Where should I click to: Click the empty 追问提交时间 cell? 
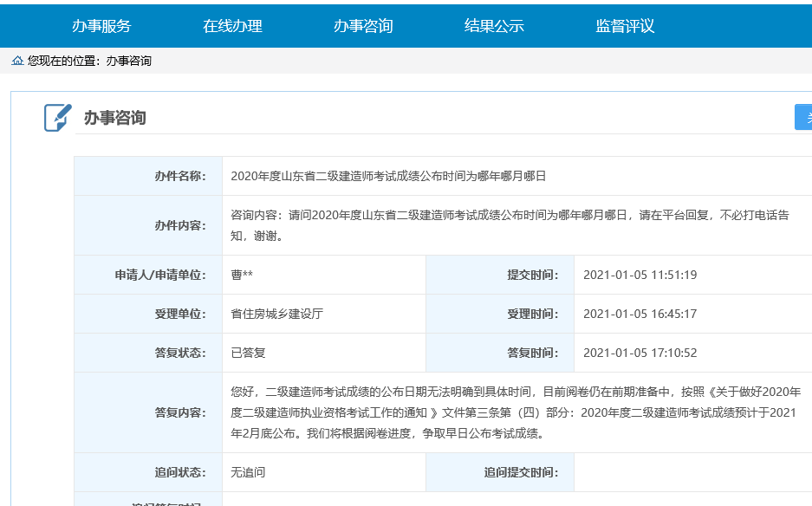point(685,470)
